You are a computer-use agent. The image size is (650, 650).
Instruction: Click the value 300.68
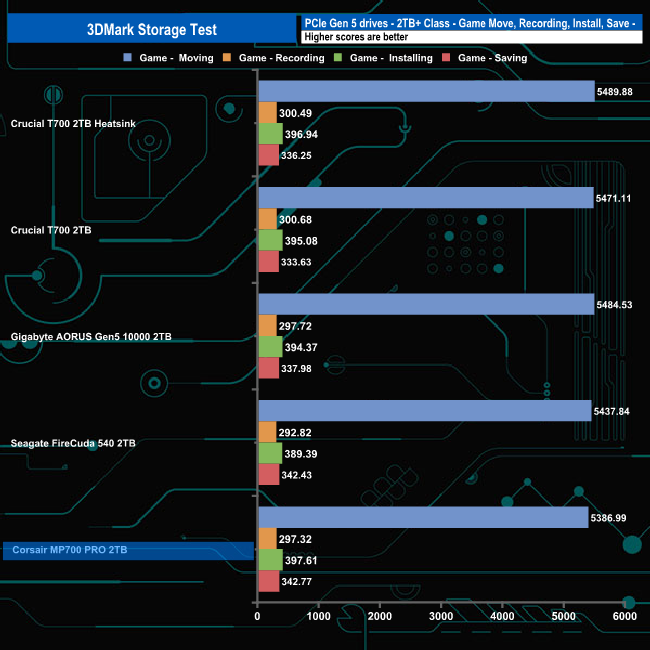pos(295,219)
